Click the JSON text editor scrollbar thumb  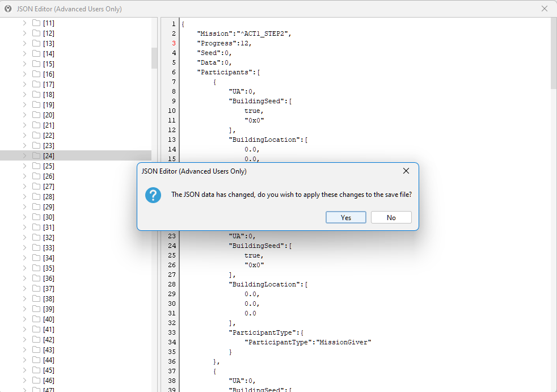[x=554, y=53]
